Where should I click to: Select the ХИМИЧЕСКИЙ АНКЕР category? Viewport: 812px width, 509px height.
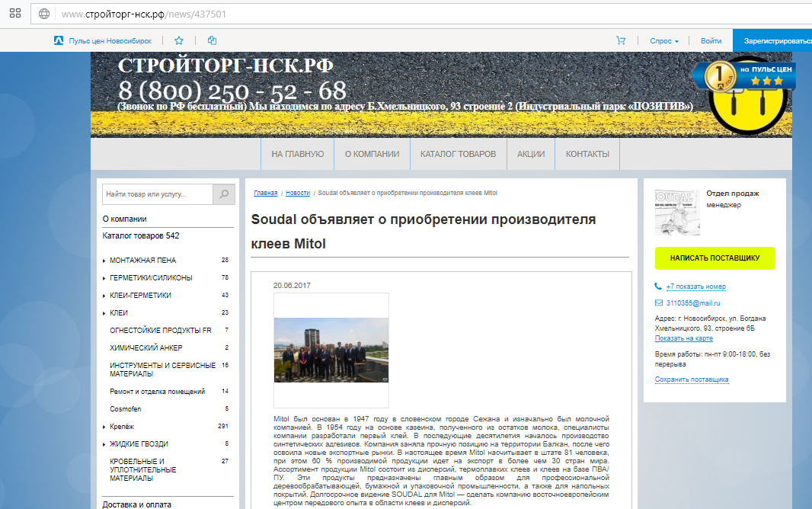click(146, 348)
